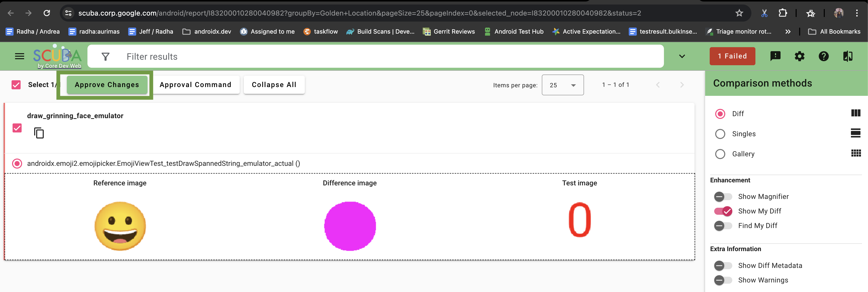Reload the page with refresh icon
The width and height of the screenshot is (868, 292).
point(47,13)
